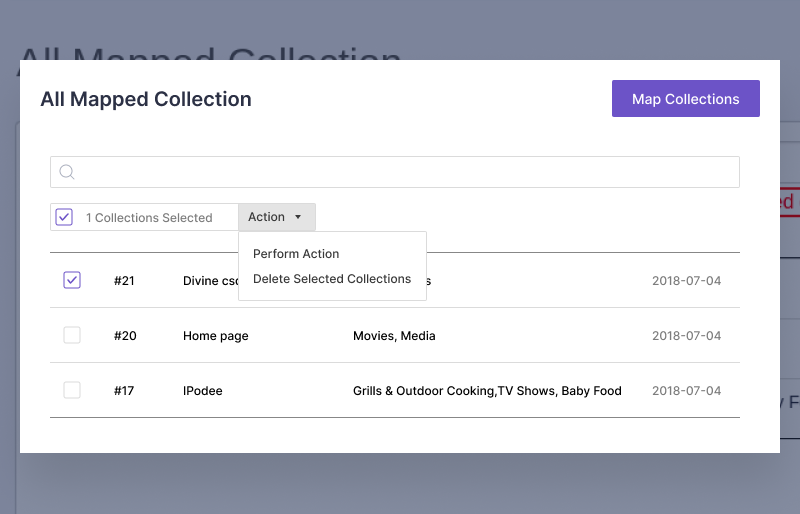
Task: Click the Action dropdown caret arrow
Action: point(298,217)
